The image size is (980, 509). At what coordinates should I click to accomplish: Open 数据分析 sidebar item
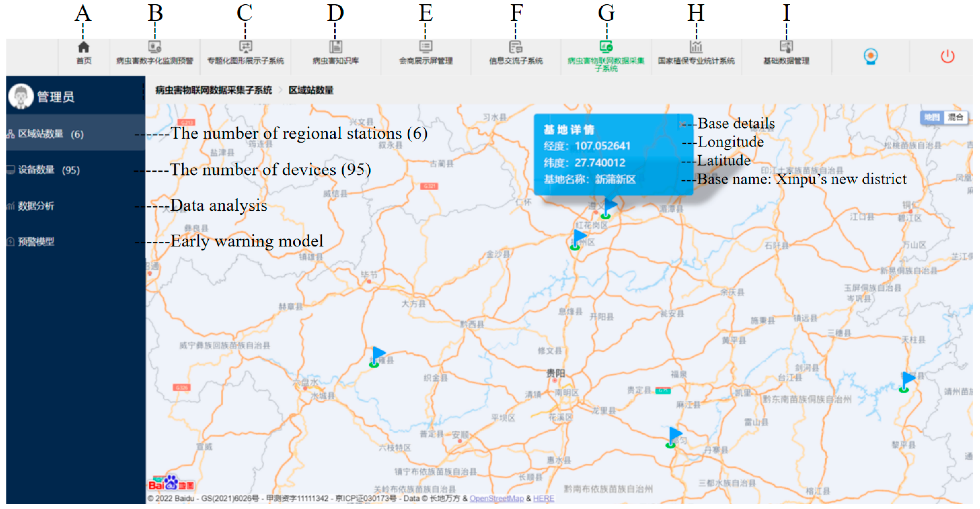[36, 206]
